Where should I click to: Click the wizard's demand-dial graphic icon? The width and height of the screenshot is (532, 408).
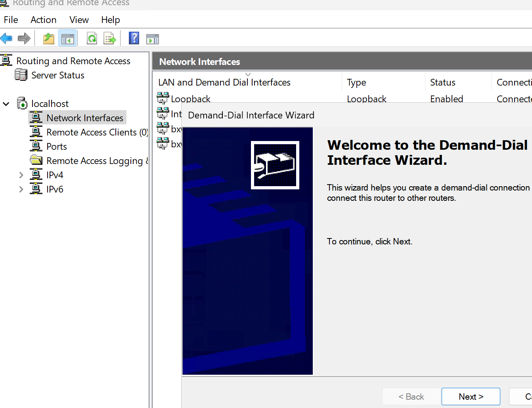coord(275,165)
